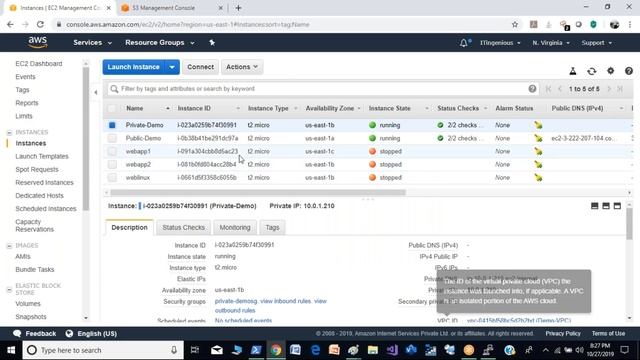Click the Windows taskbar search box

click(103, 350)
